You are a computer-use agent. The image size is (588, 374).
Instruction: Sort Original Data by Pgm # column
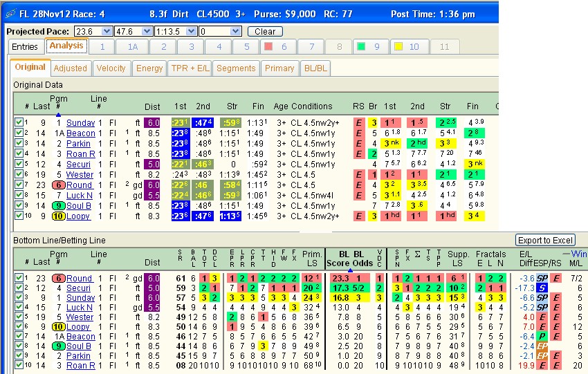(x=59, y=103)
